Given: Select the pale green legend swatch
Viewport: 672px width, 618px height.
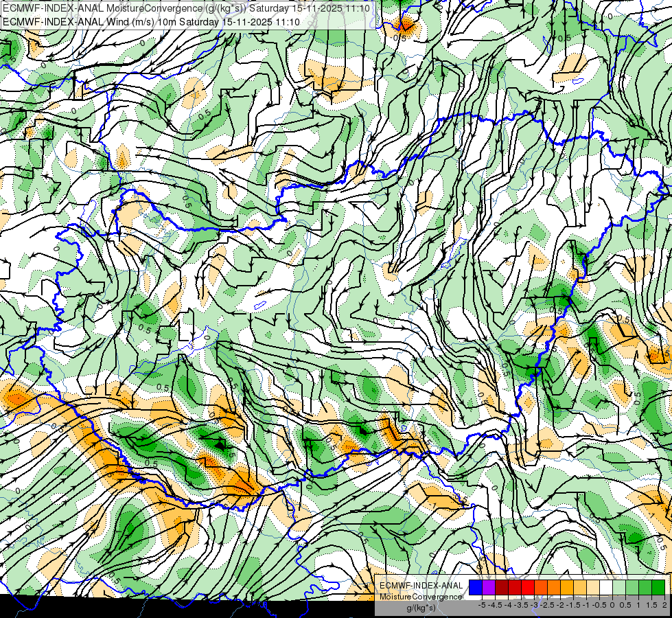Looking at the screenshot, I should (x=619, y=587).
